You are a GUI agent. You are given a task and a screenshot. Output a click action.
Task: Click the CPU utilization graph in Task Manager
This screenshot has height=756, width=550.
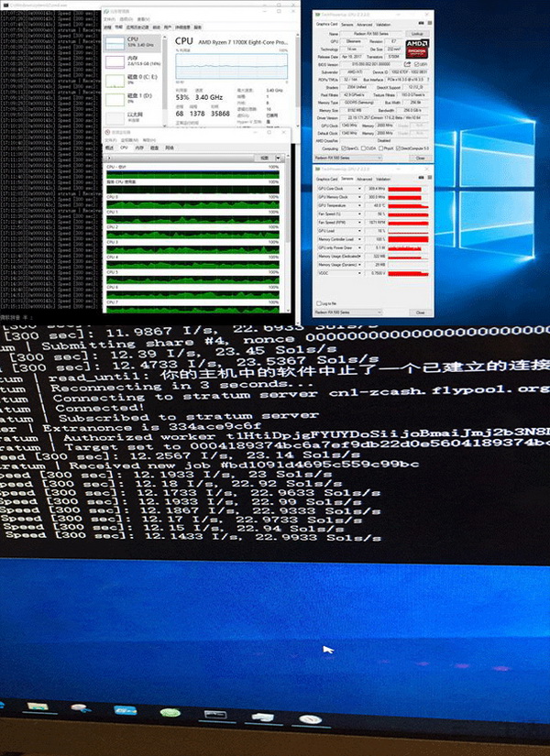pos(232,66)
